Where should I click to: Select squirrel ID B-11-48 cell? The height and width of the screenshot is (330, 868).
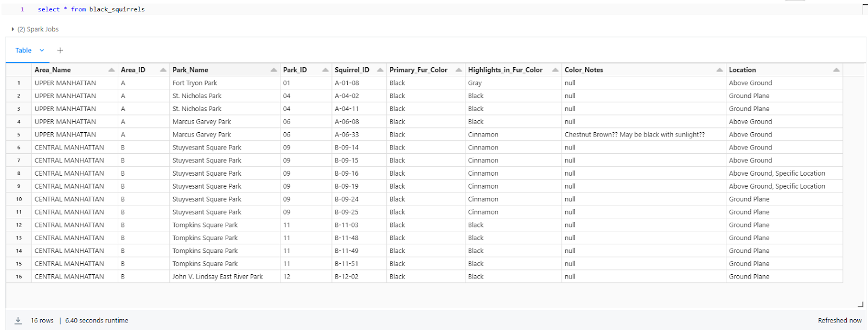click(359, 238)
